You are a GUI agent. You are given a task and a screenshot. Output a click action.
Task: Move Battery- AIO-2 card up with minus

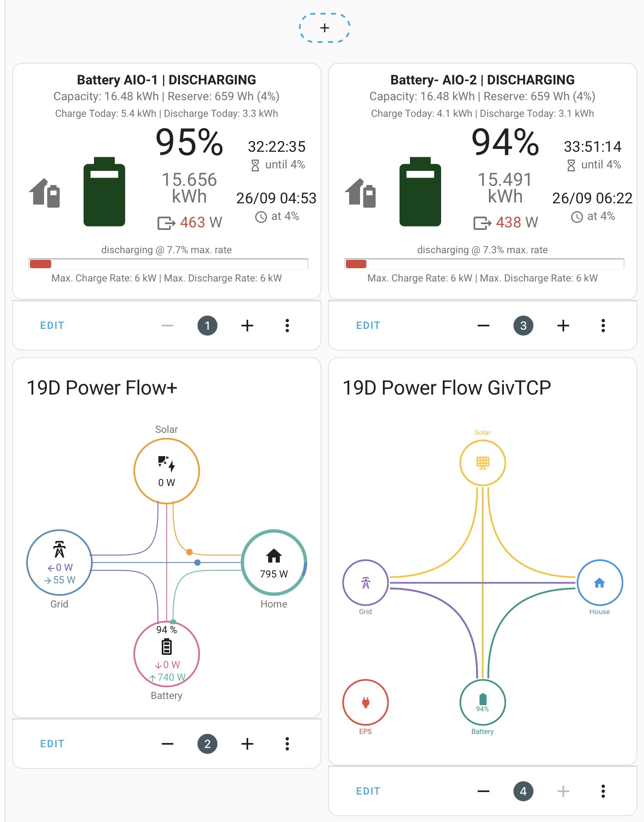[484, 326]
